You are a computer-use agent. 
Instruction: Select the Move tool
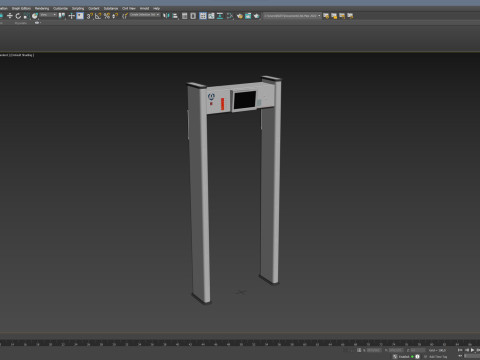10,16
